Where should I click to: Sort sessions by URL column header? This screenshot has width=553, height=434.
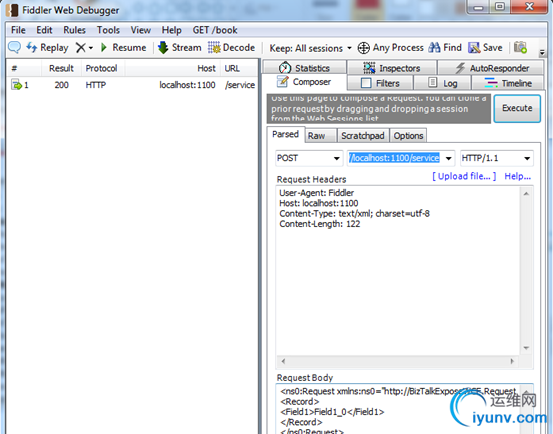click(239, 68)
